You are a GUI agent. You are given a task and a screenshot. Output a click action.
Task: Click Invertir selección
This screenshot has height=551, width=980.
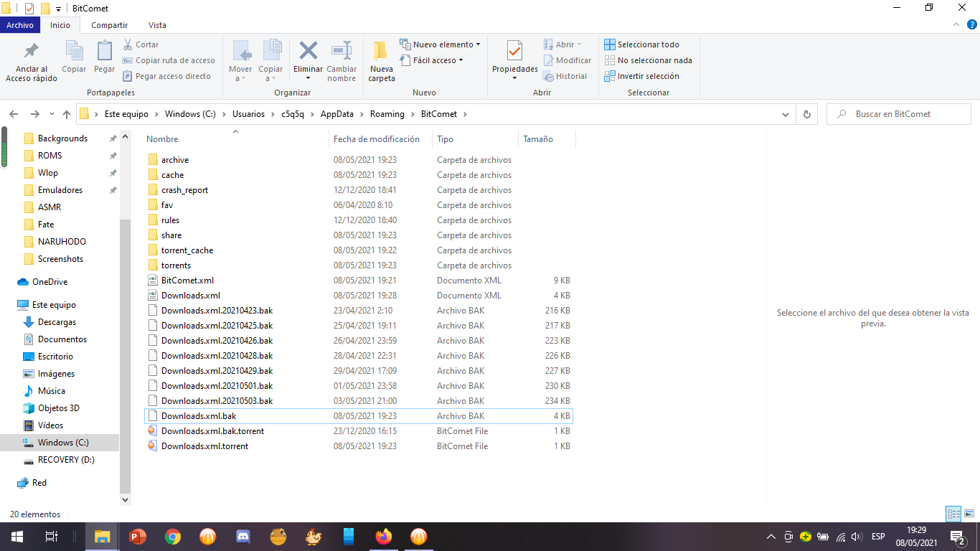pos(641,76)
